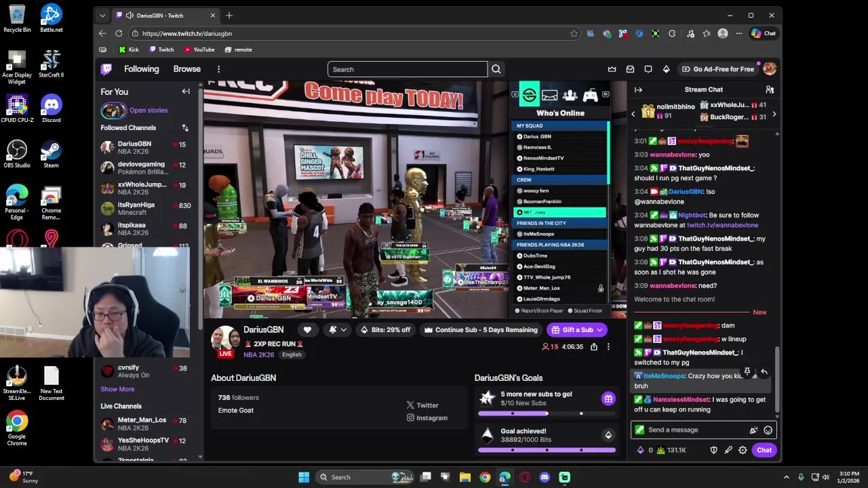Image resolution: width=868 pixels, height=488 pixels.
Task: Go to the Following tab
Action: tap(141, 69)
